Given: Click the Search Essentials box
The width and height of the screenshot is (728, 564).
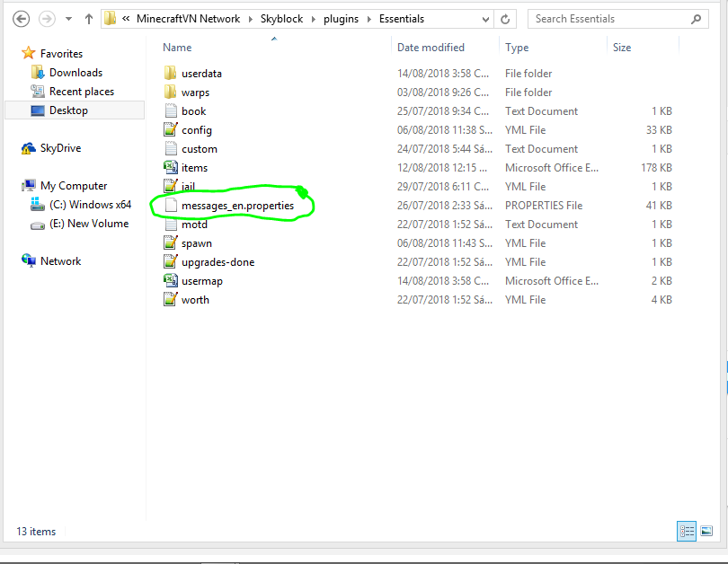Looking at the screenshot, I should [x=618, y=19].
